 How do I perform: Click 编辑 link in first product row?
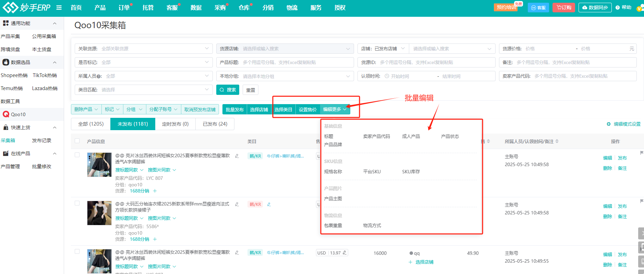(608, 158)
